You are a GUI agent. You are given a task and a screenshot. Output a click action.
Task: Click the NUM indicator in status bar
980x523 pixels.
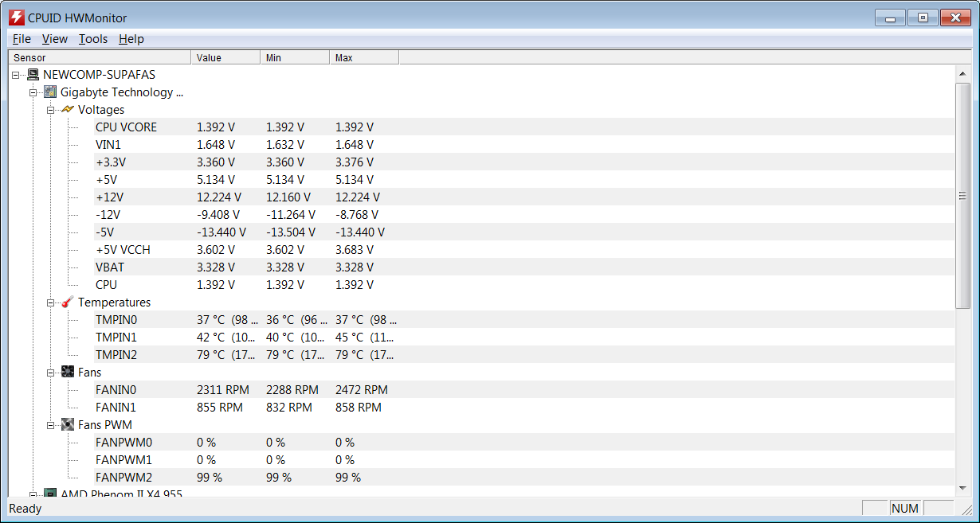pyautogui.click(x=905, y=508)
